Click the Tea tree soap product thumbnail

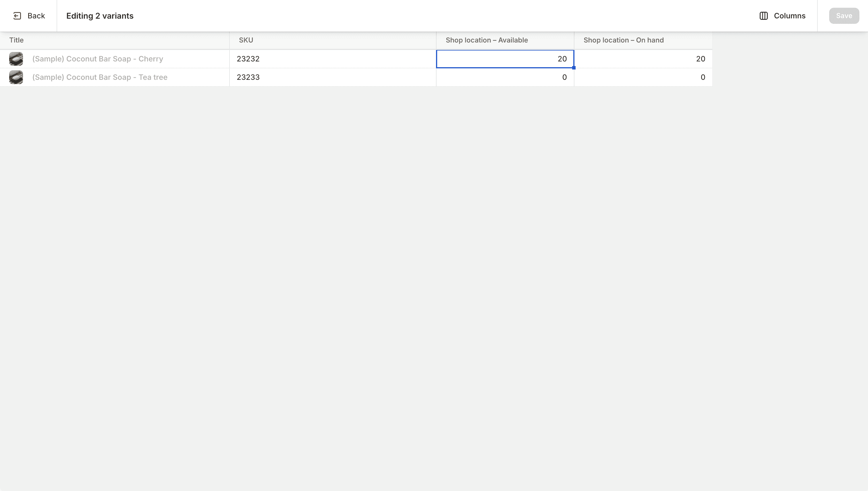coord(16,77)
